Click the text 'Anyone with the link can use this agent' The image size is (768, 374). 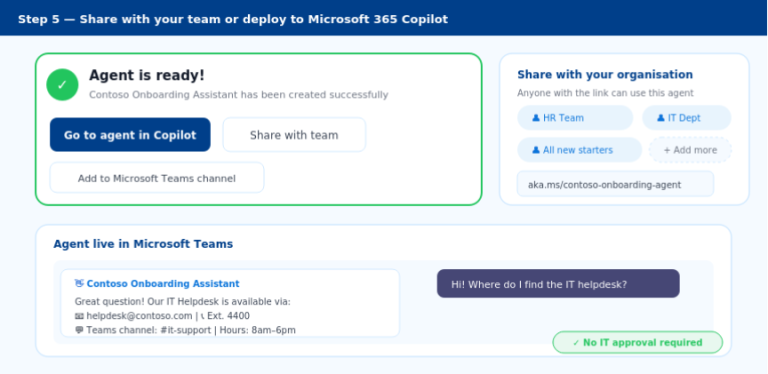(x=605, y=93)
